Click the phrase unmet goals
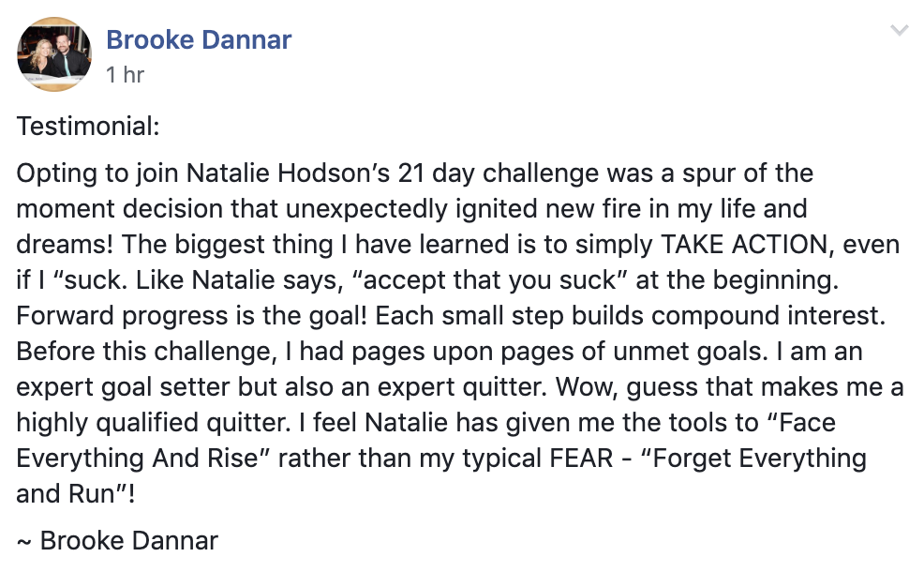 [687, 352]
